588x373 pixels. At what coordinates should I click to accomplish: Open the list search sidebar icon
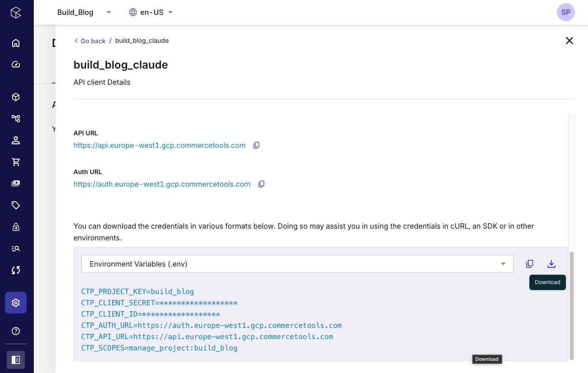[16, 249]
